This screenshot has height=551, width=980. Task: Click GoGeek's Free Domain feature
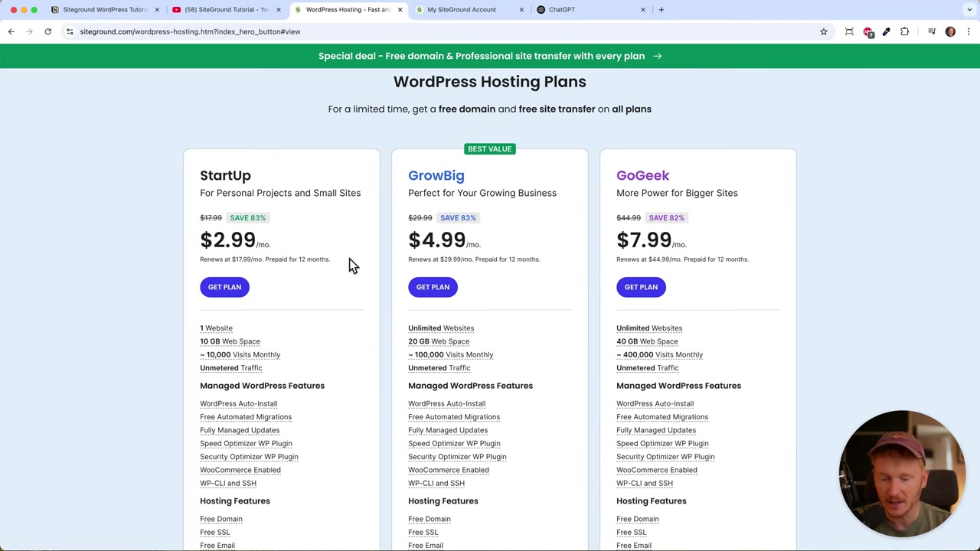638,519
